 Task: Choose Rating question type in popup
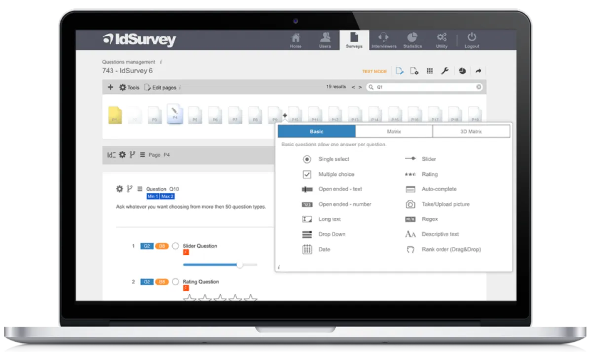(421, 174)
